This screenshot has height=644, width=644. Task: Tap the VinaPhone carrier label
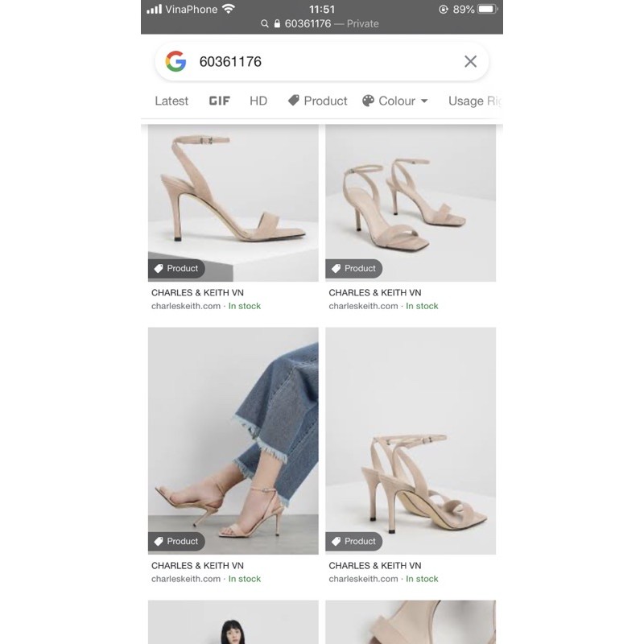(x=191, y=9)
